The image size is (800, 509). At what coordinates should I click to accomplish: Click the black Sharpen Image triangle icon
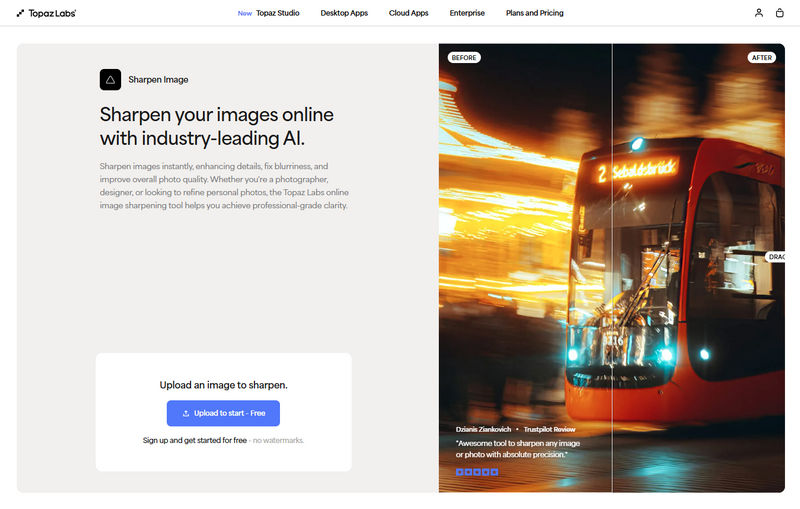coord(110,80)
